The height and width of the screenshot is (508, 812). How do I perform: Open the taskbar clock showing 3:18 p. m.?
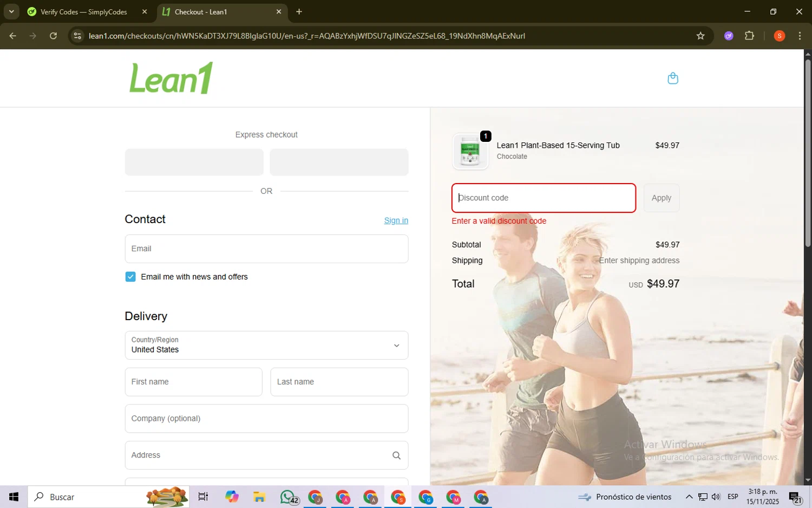pos(762,497)
